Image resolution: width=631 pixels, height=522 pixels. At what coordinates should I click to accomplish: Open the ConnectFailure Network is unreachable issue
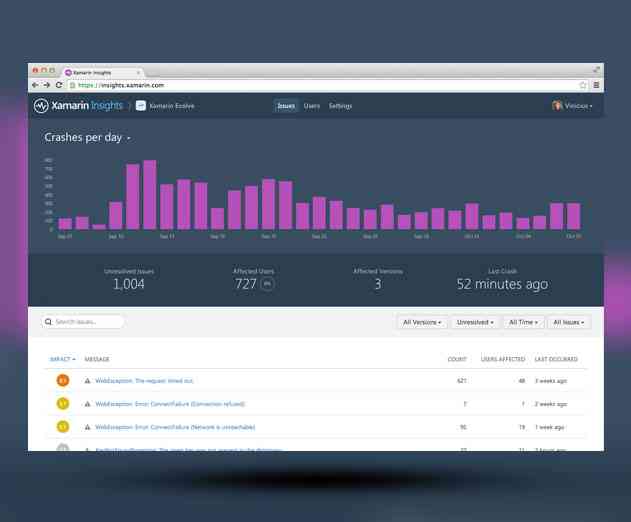point(175,427)
